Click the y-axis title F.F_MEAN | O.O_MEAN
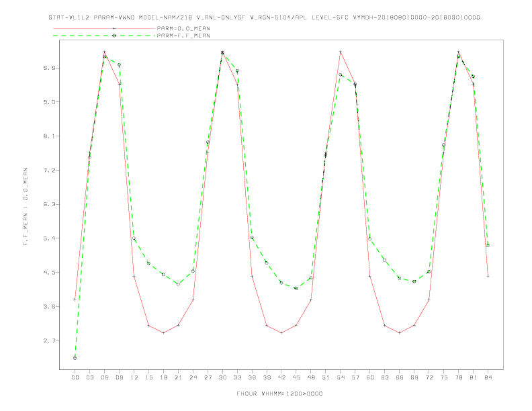The width and height of the screenshot is (532, 411). (26, 207)
